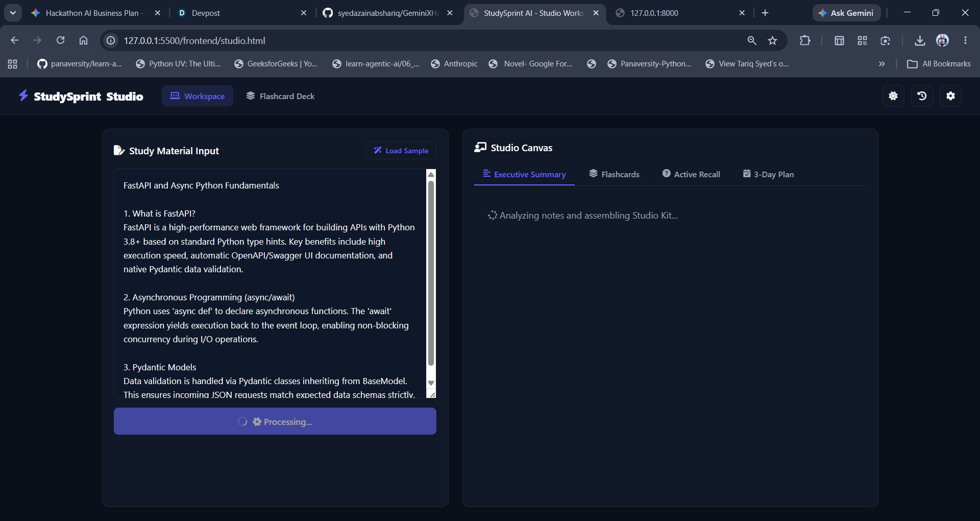
Task: Click the Load Sample button
Action: tap(401, 151)
